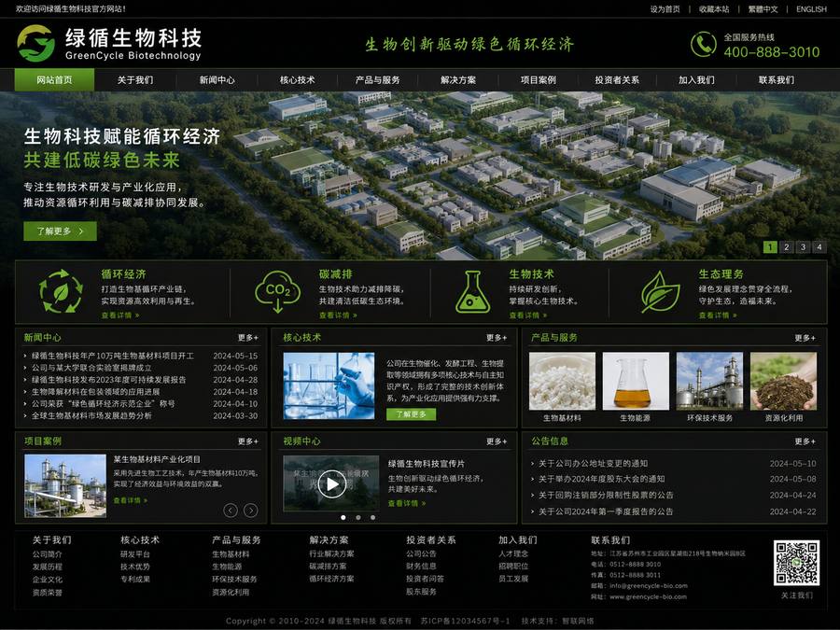Click footer link 公司简介
Image resolution: width=840 pixels, height=630 pixels.
[x=48, y=553]
